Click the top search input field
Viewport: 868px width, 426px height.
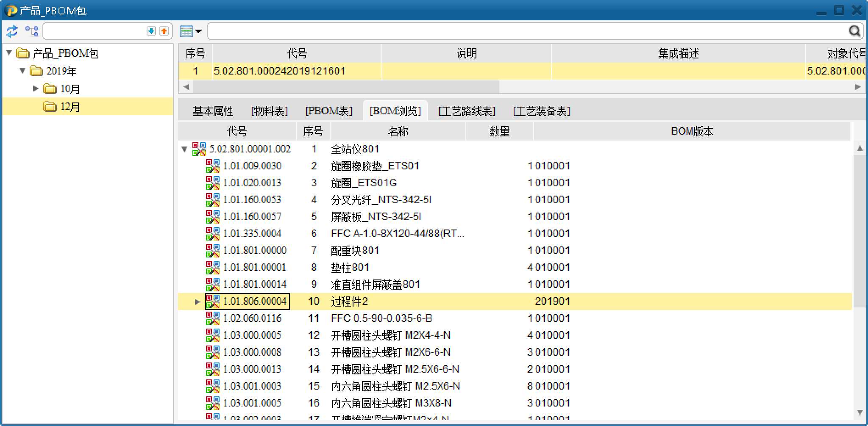pyautogui.click(x=526, y=31)
